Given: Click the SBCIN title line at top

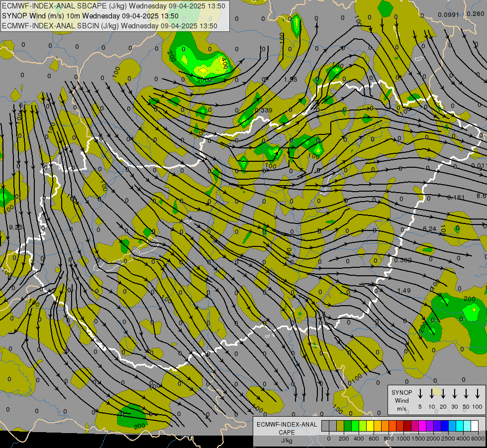Looking at the screenshot, I should (109, 26).
